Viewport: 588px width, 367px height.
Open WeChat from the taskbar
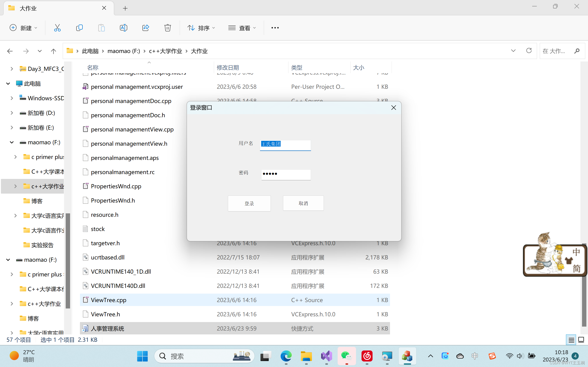346,356
